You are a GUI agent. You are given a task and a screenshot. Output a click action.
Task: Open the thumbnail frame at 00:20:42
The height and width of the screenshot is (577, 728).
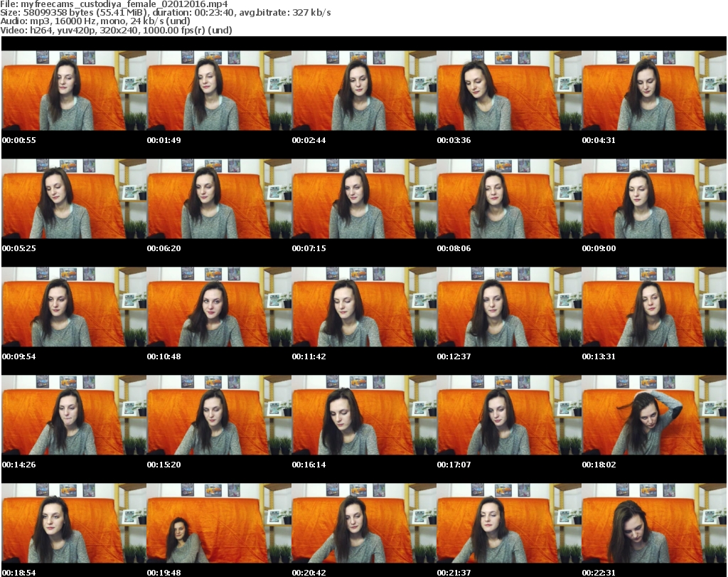363,524
